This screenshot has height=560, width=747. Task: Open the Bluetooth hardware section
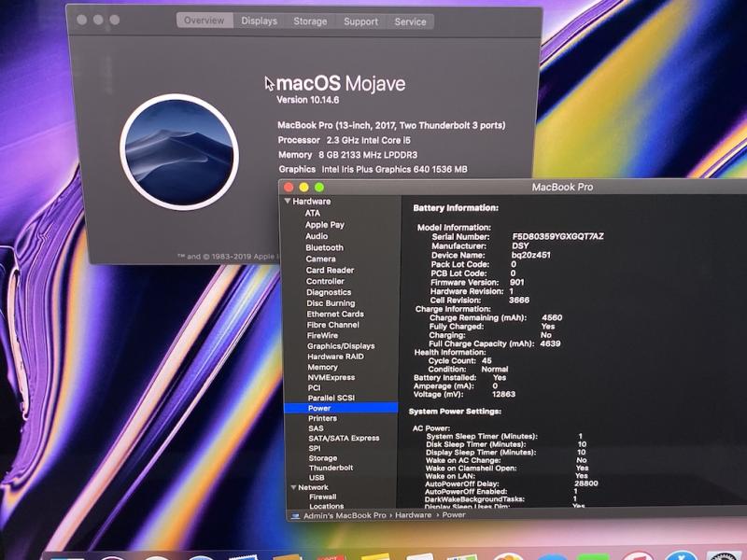pos(324,247)
